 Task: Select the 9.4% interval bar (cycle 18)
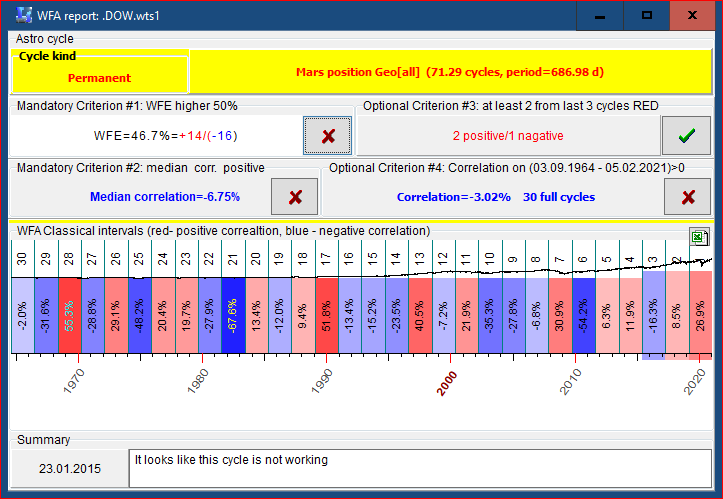[x=303, y=315]
